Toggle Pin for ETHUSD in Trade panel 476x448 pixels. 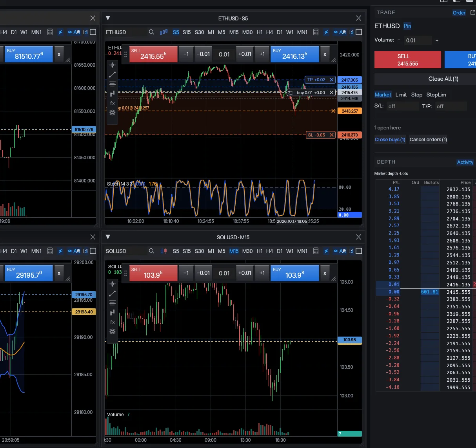(407, 26)
